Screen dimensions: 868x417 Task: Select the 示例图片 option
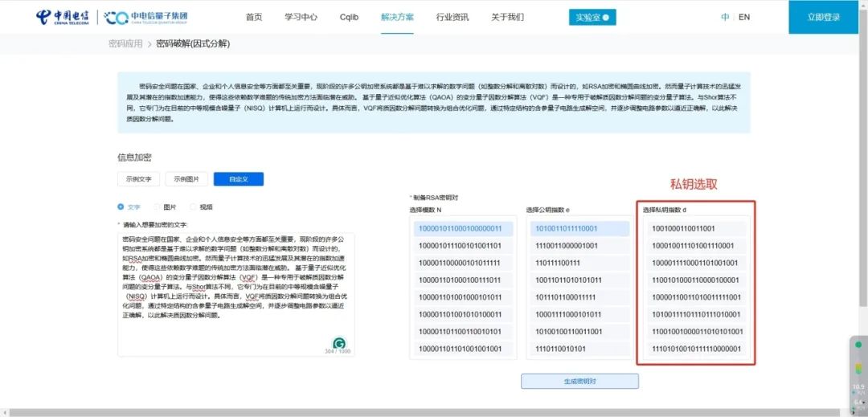186,179
